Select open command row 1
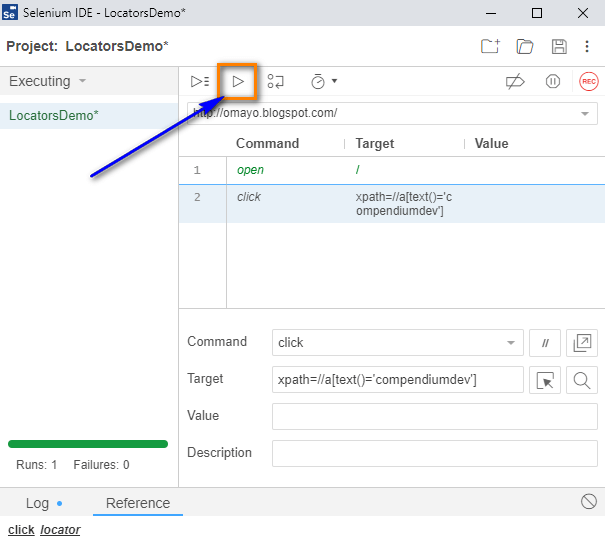Image resolution: width=605 pixels, height=544 pixels. tap(392, 170)
